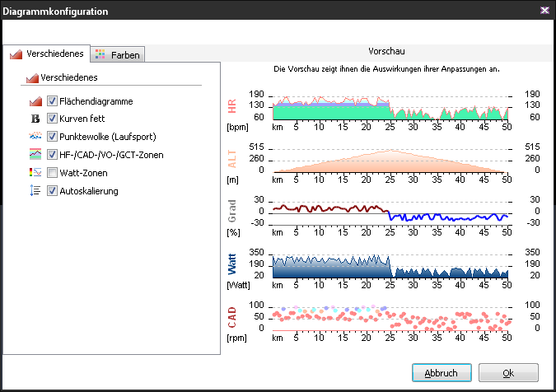Enable the Watt-Zonen checkbox

tap(52, 173)
